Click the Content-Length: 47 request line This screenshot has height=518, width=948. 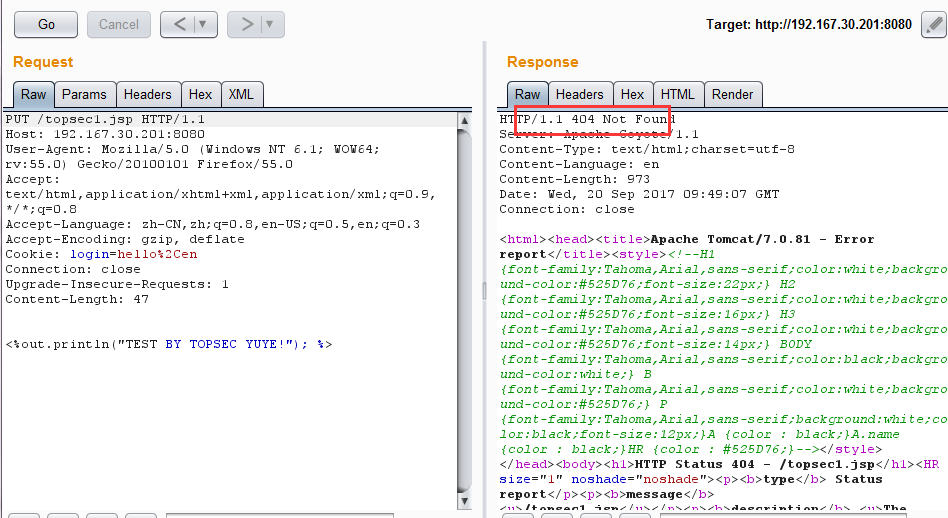(77, 299)
